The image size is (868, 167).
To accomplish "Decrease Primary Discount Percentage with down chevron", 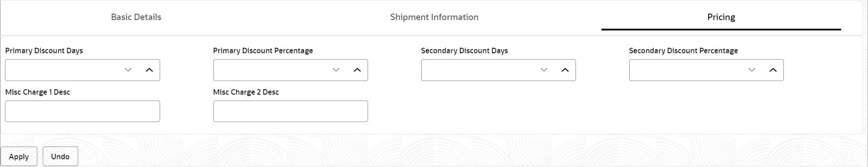I will click(336, 70).
